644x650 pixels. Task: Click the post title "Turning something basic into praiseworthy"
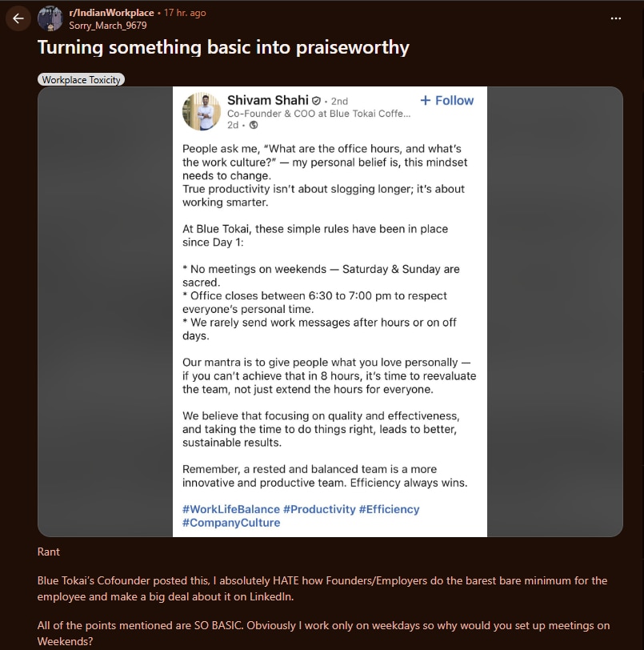coord(223,47)
